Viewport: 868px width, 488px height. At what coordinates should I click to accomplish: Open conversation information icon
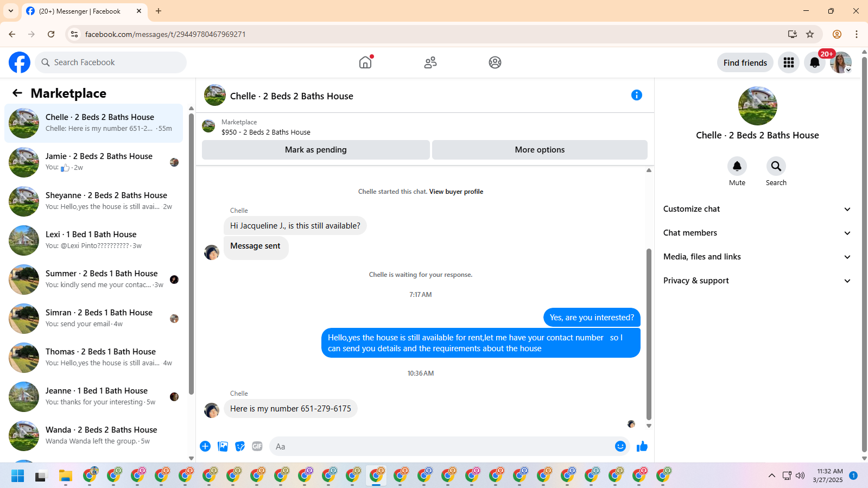637,95
